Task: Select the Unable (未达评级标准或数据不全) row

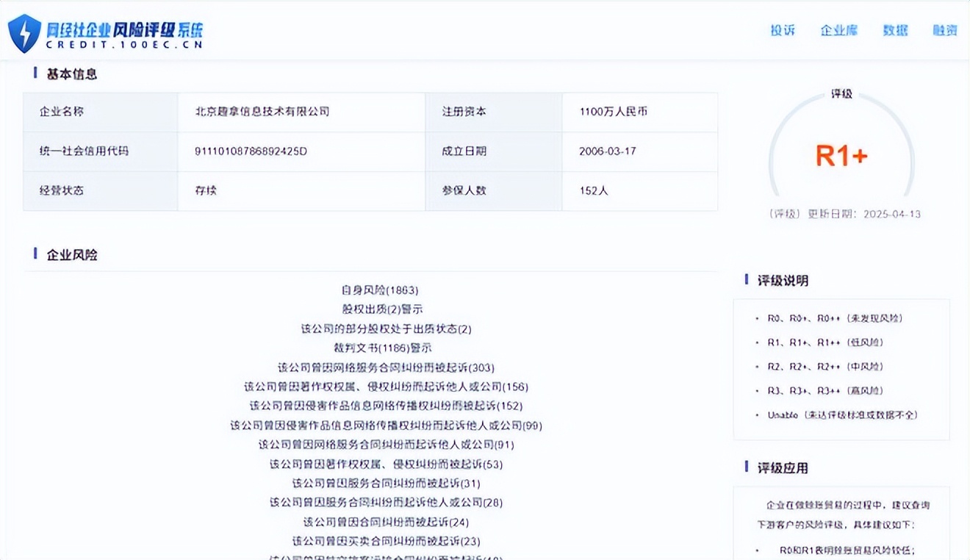Action: (842, 415)
